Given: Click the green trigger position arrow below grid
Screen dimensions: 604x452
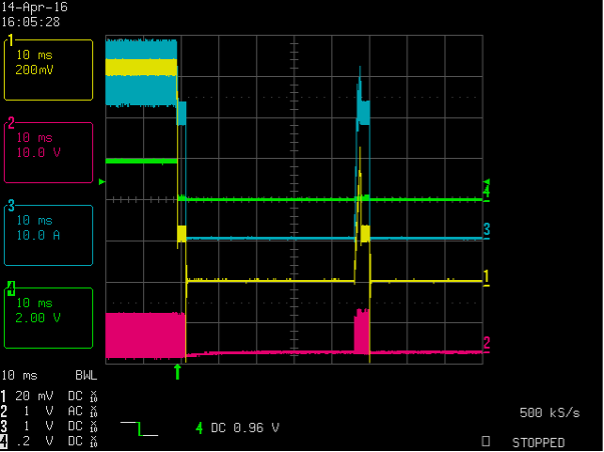Looking at the screenshot, I should click(177, 371).
